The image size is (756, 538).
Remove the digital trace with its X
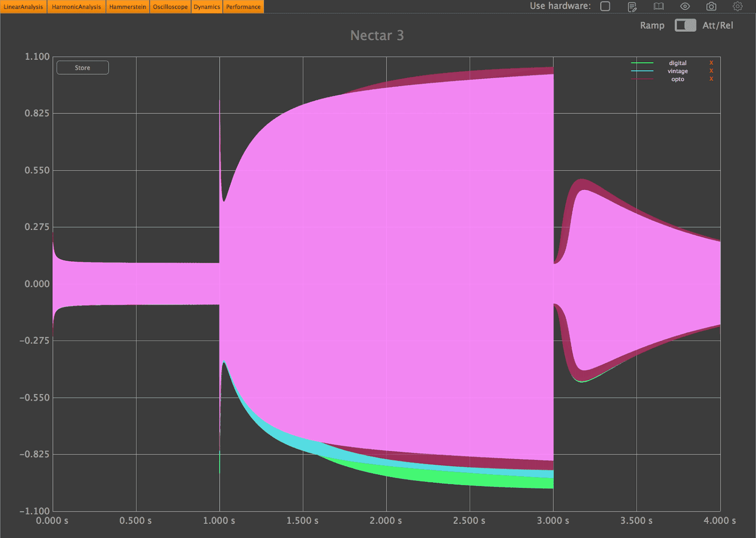(711, 63)
